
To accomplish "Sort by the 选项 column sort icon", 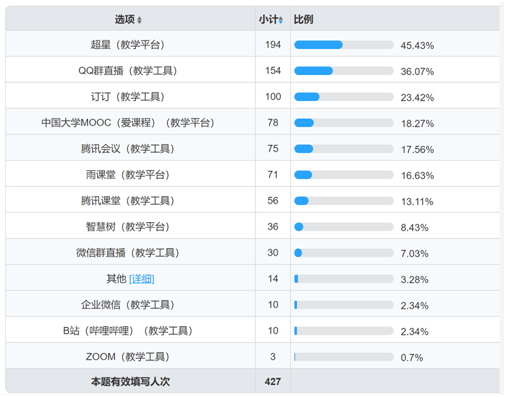I will click(139, 20).
